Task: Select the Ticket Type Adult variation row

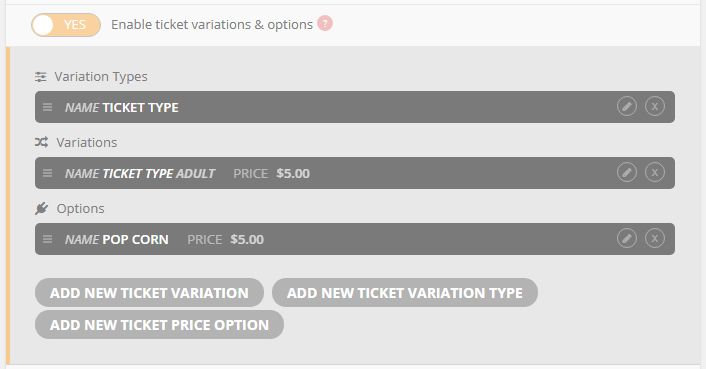Action: click(x=355, y=173)
